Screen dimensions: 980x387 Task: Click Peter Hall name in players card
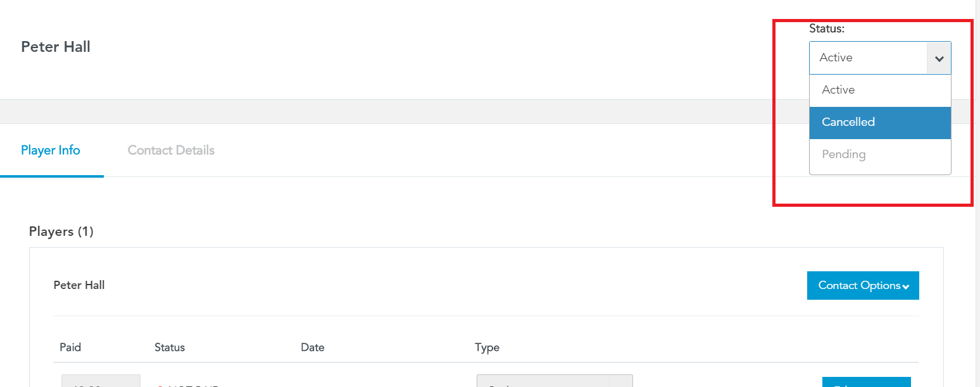coord(79,285)
